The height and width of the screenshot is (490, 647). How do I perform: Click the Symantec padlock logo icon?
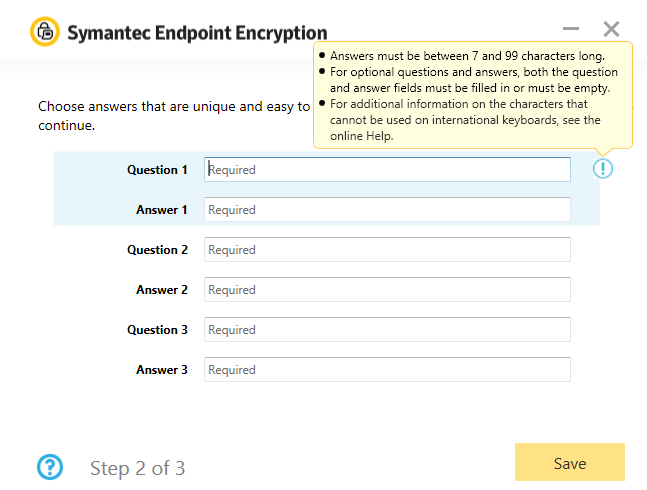pyautogui.click(x=45, y=33)
